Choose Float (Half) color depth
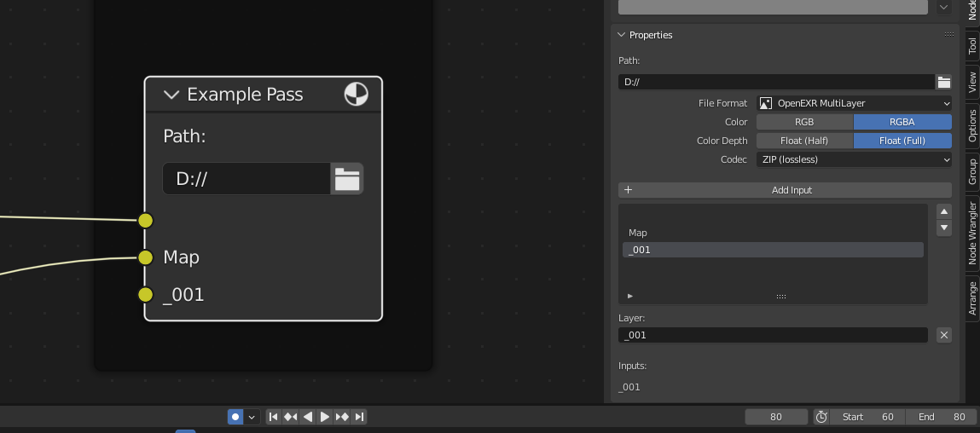Viewport: 980px width, 433px height. (x=804, y=141)
